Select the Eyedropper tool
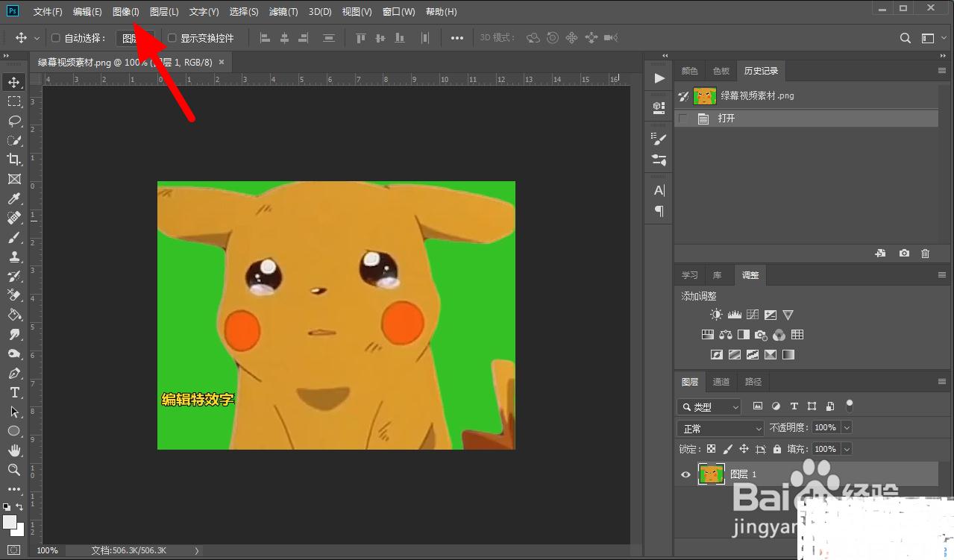Screen dimensions: 954x560 click(14, 198)
